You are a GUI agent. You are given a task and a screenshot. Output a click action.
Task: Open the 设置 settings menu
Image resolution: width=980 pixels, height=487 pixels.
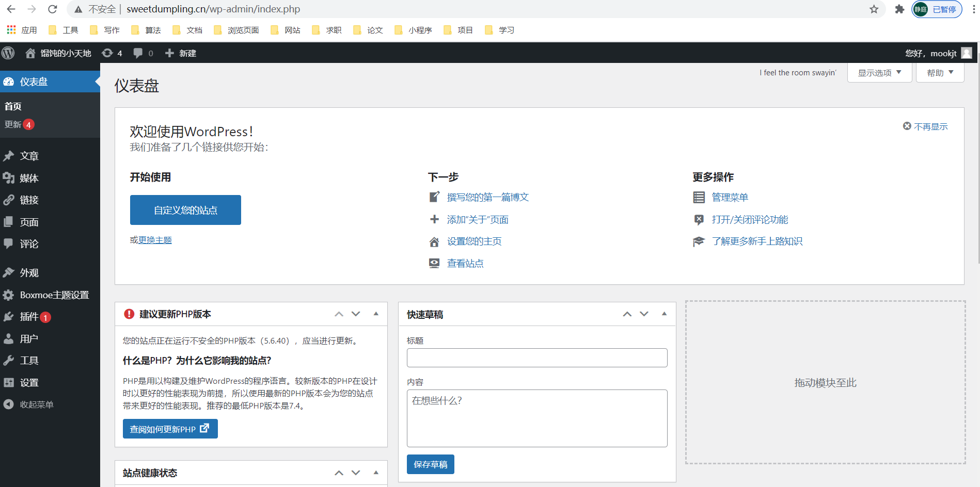[x=50, y=382]
